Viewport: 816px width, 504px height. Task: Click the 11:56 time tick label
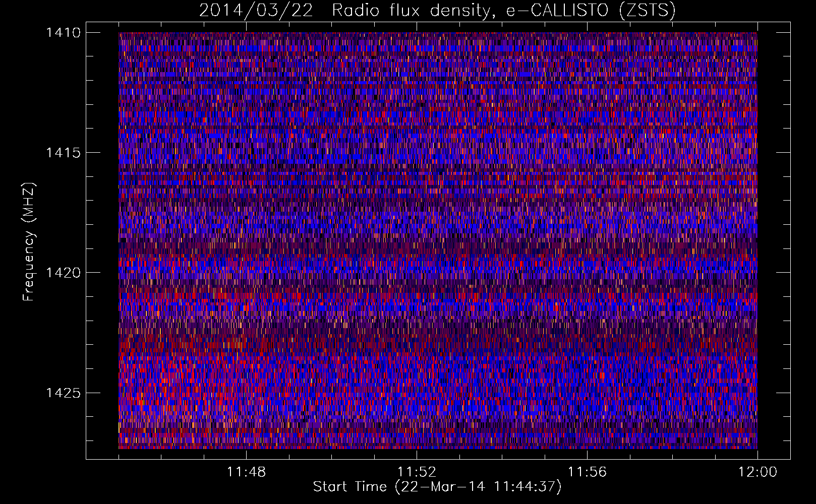pos(587,472)
